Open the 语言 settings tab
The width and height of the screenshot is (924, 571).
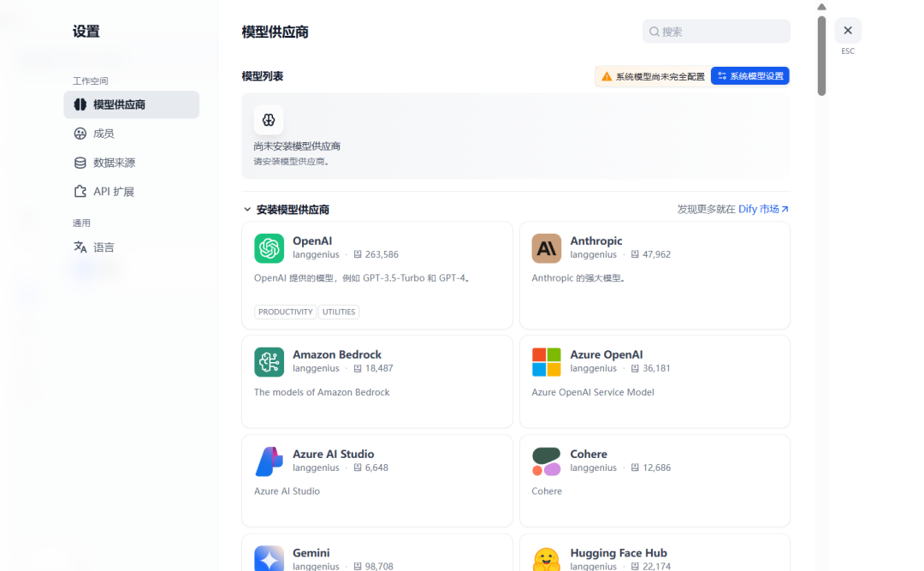[x=132, y=247]
